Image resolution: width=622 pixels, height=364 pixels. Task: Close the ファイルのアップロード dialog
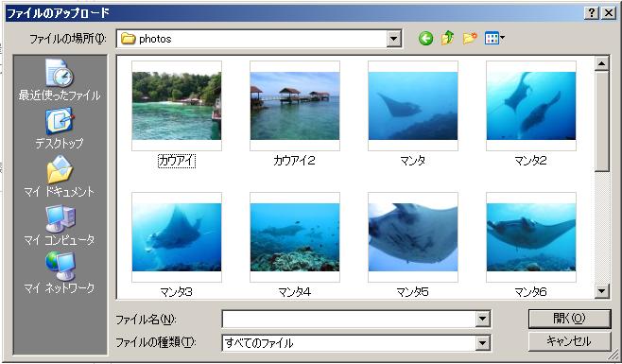tap(609, 13)
